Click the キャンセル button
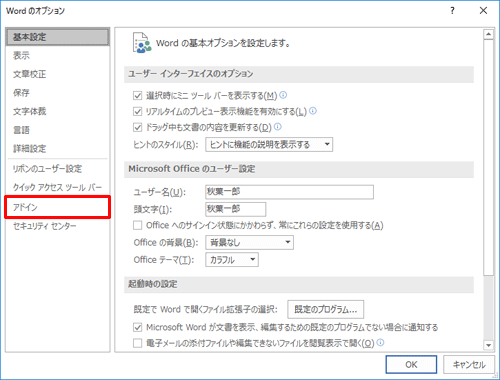 (x=469, y=365)
